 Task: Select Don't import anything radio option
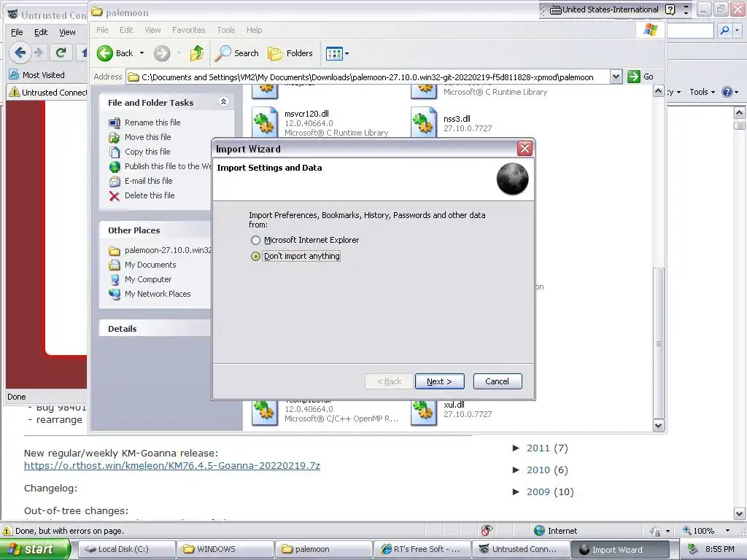[x=255, y=256]
